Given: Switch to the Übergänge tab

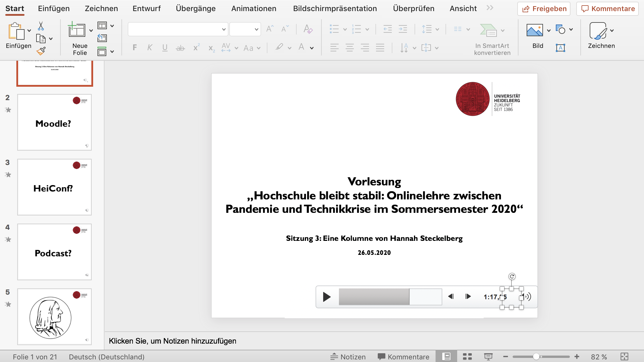Looking at the screenshot, I should [x=196, y=8].
